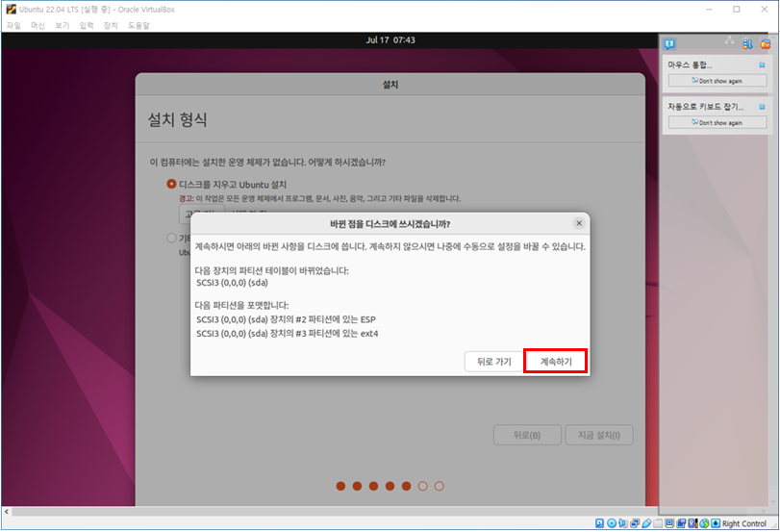The image size is (780, 532).
Task: Maximize the VirtualBox window
Action: (x=737, y=10)
